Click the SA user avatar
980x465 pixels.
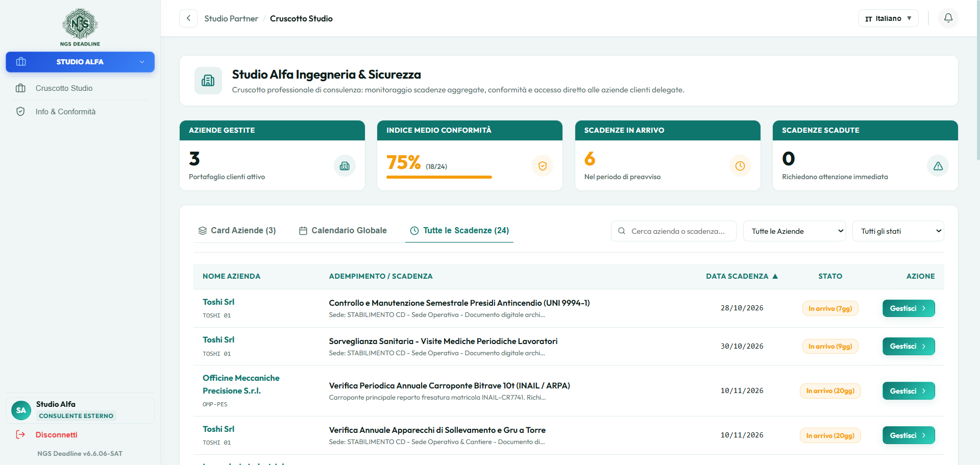pos(21,410)
